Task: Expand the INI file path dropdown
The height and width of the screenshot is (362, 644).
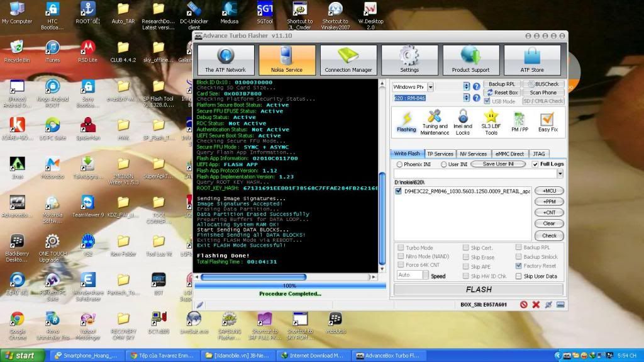Action: (560, 174)
